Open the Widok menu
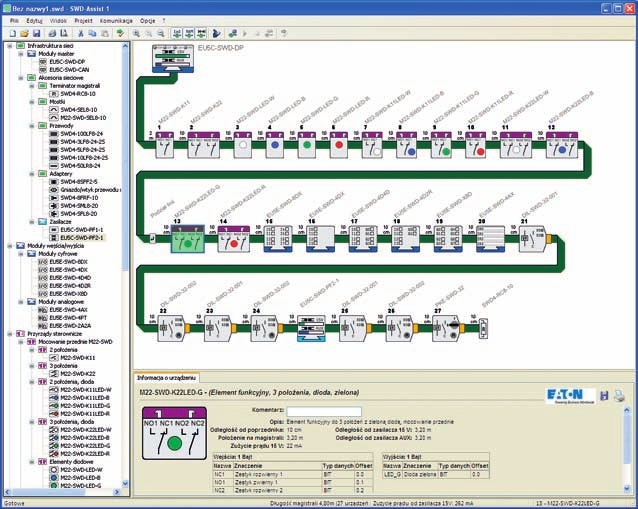Image resolution: width=638 pixels, height=509 pixels. pyautogui.click(x=58, y=20)
